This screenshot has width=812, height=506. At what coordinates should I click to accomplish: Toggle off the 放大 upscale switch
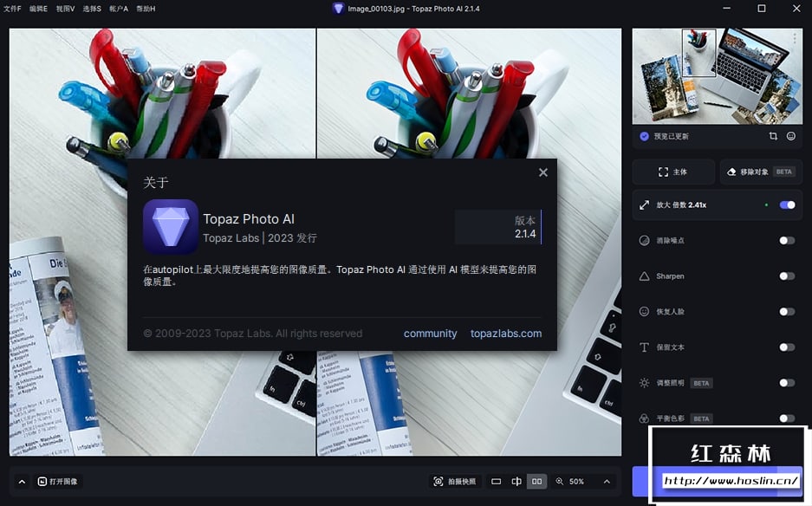pos(787,205)
